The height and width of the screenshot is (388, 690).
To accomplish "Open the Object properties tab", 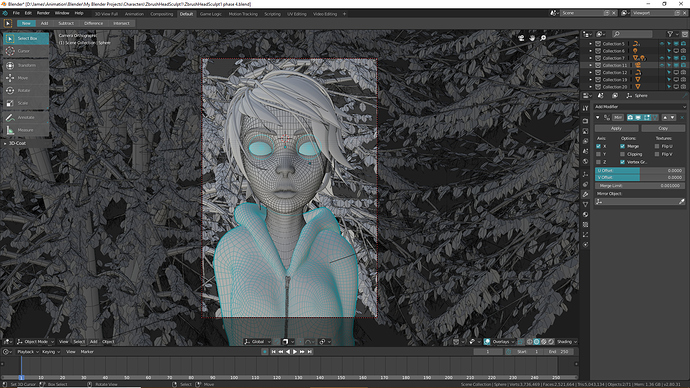I will pyautogui.click(x=585, y=174).
